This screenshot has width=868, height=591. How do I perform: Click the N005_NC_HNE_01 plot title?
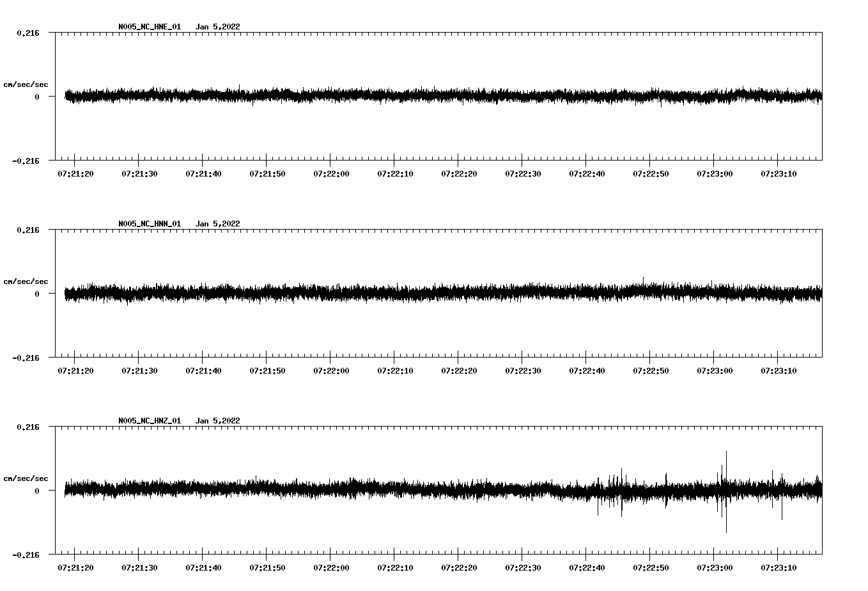150,27
